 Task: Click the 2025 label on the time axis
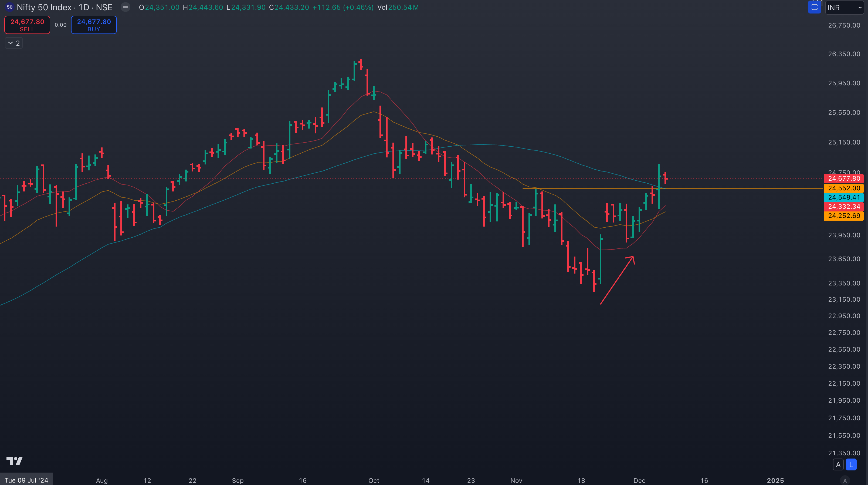pyautogui.click(x=775, y=481)
